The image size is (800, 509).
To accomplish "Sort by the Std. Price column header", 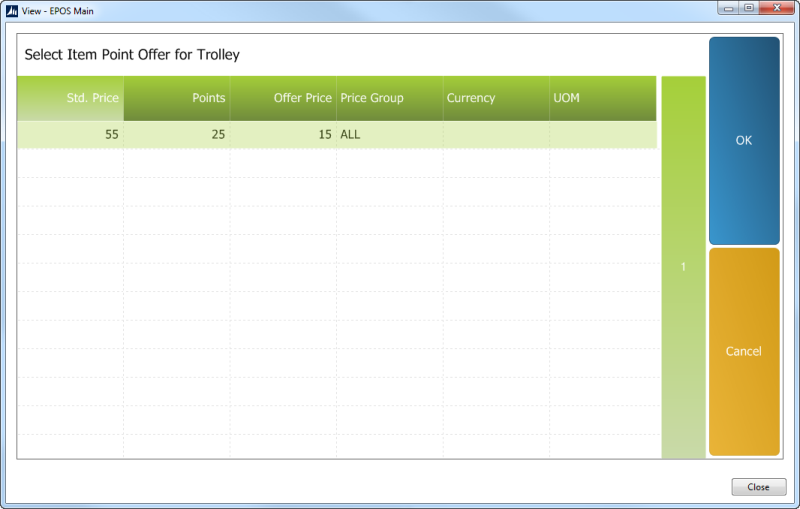I will (70, 98).
